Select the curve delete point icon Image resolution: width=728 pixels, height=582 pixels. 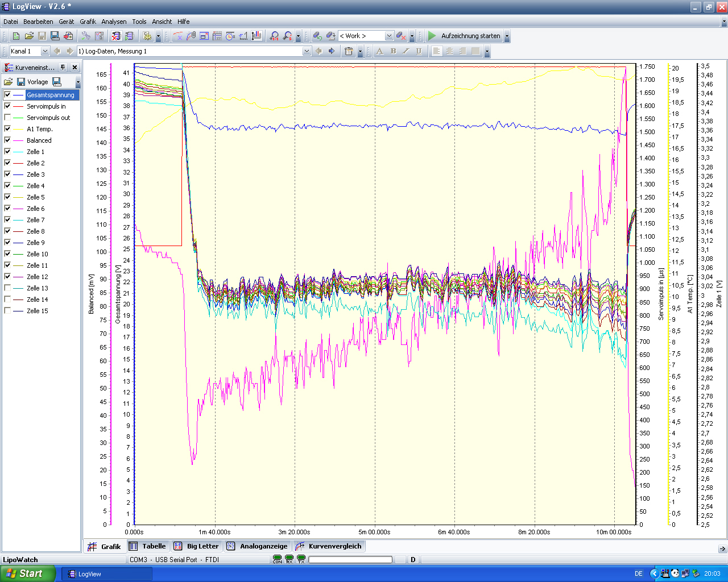[178, 36]
